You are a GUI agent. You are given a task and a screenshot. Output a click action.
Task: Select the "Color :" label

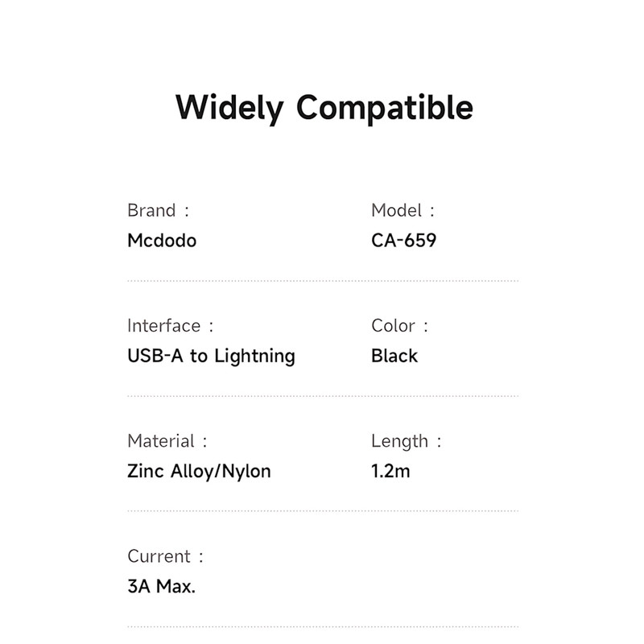coord(400,326)
